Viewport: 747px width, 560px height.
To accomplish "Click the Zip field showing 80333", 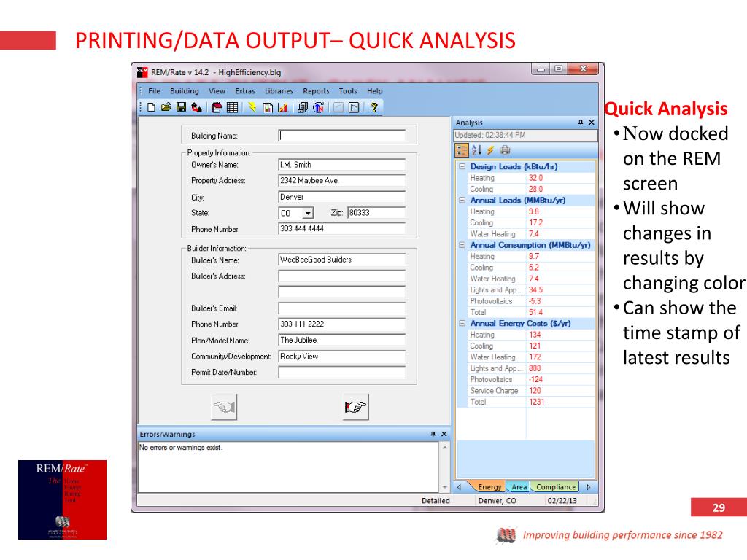I will (376, 213).
